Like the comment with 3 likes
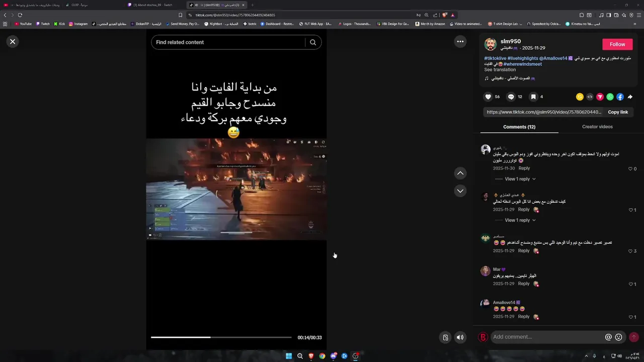The height and width of the screenshot is (362, 644). coord(630,251)
